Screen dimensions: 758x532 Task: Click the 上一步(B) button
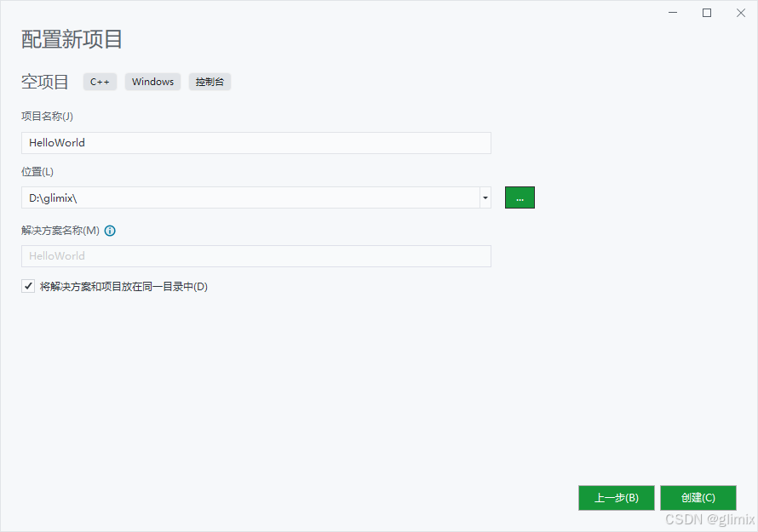616,498
